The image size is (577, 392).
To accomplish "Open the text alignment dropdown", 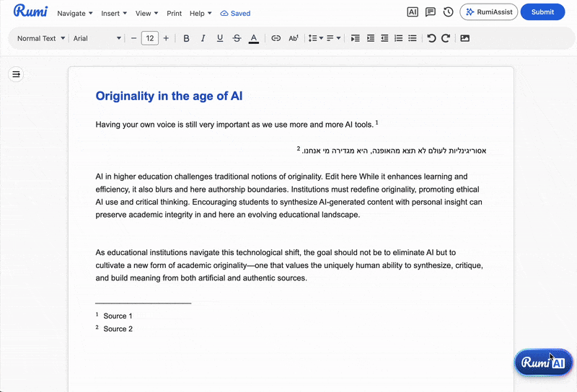I will pyautogui.click(x=333, y=38).
